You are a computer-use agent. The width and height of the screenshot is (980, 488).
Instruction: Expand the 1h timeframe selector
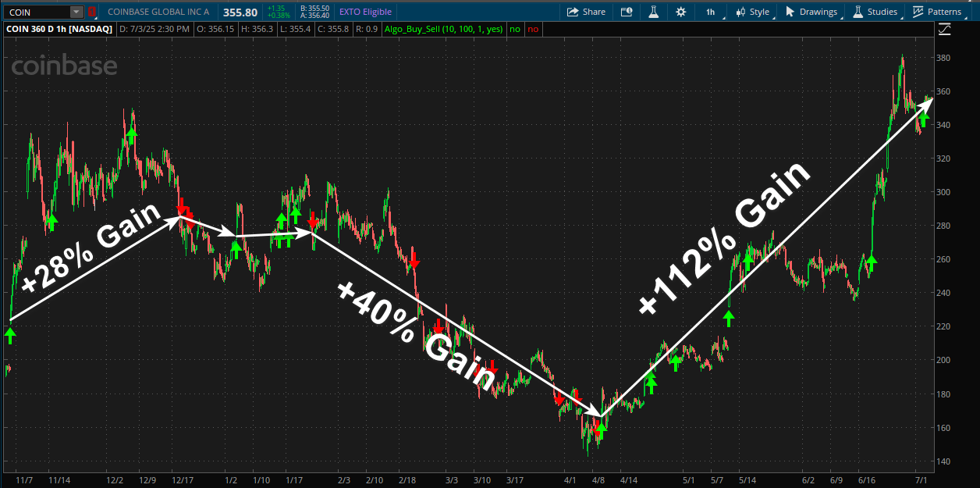coord(711,12)
